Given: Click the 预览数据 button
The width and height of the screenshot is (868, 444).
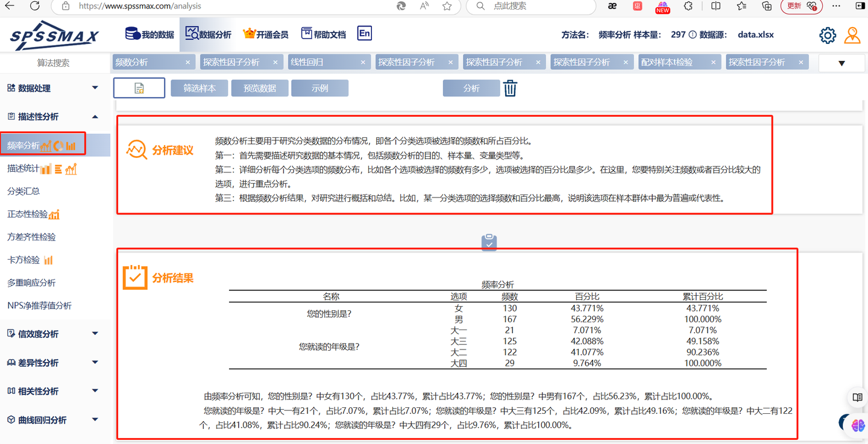Looking at the screenshot, I should coord(259,88).
